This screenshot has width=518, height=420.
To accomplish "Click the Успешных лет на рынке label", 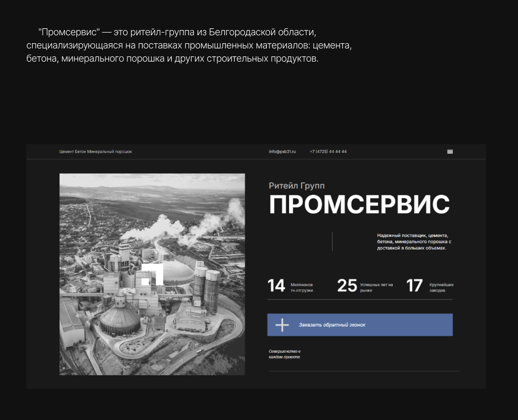I will 376,287.
